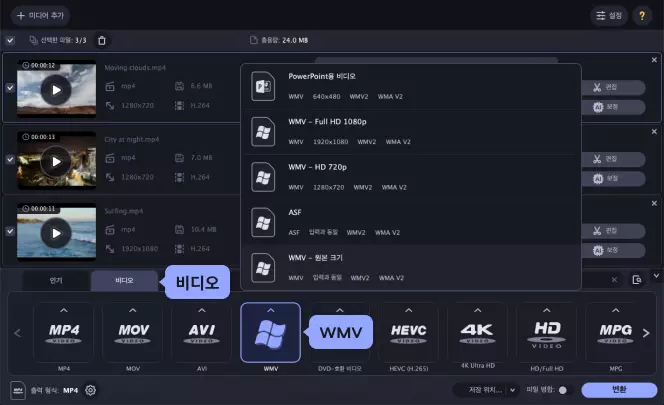Viewport: 664px width, 405px height.
Task: Collapse WMV presets chevron
Action: pos(271,311)
